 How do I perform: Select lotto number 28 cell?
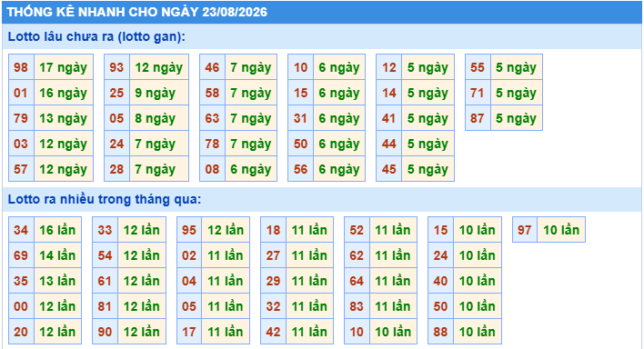[x=117, y=169]
